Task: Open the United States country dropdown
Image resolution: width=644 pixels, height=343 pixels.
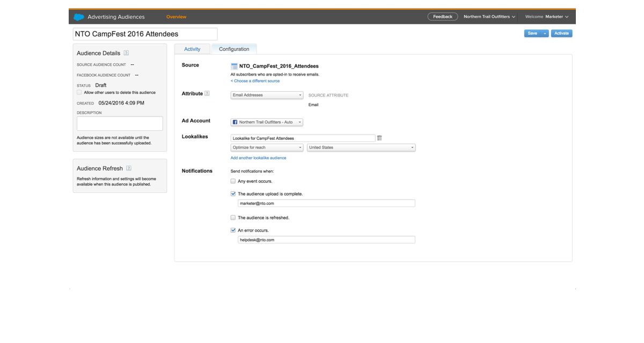Action: coord(361,147)
